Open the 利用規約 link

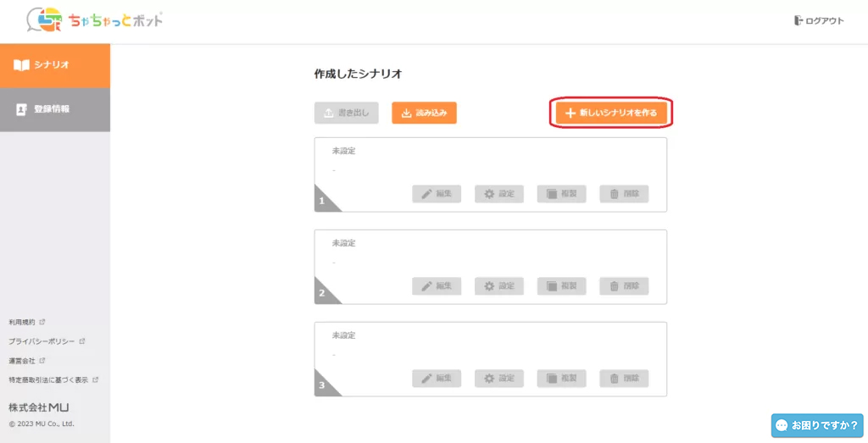(x=22, y=322)
